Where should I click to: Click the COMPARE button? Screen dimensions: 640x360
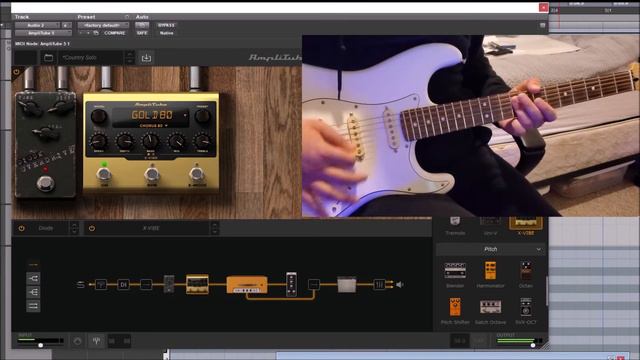point(115,33)
